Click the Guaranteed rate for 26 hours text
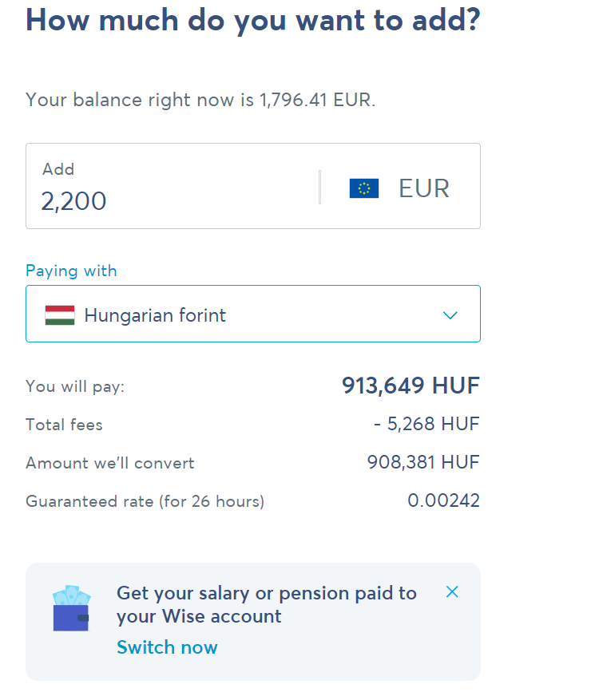This screenshot has height=700, width=595. tap(145, 501)
